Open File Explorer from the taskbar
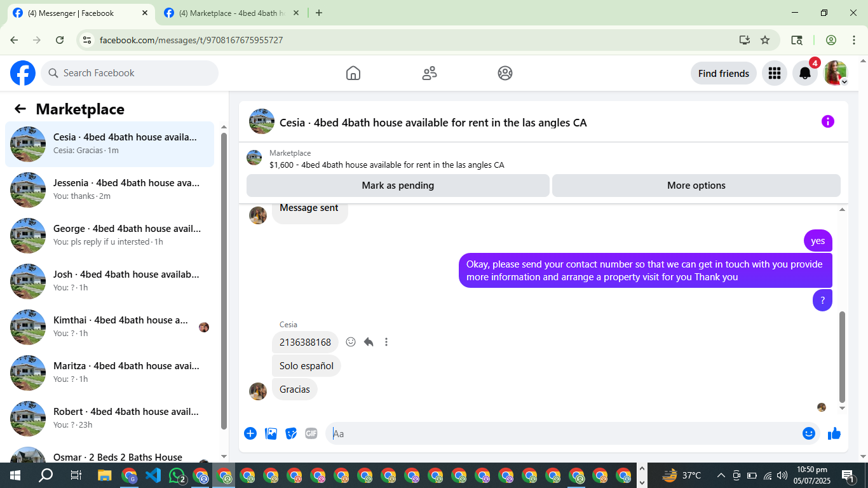This screenshot has width=868, height=488. click(105, 475)
